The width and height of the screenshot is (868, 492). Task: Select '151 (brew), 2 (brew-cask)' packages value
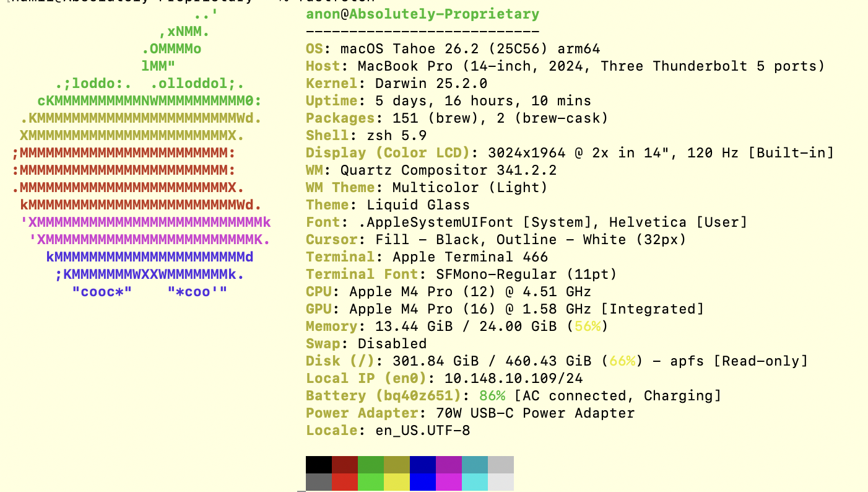[x=500, y=118]
